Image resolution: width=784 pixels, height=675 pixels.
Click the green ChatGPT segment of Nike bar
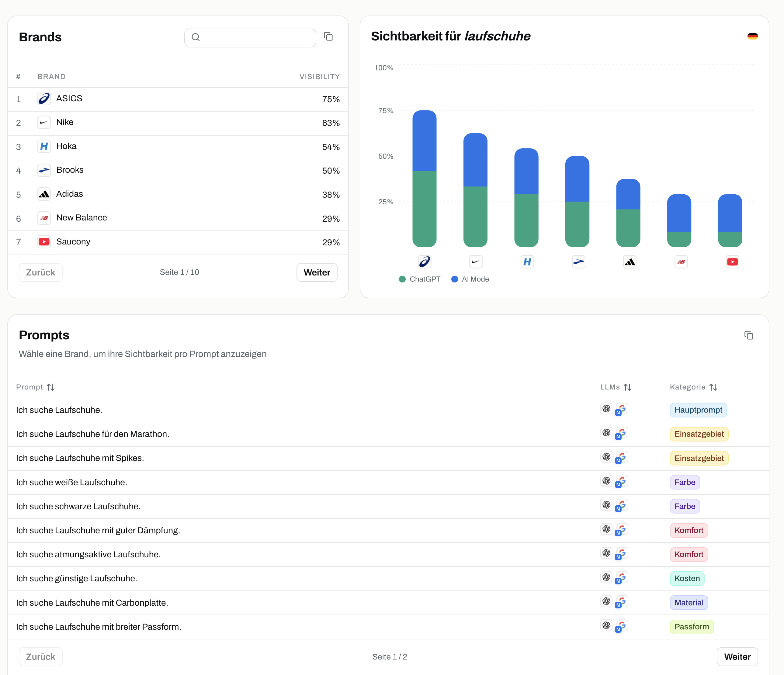[x=475, y=217]
